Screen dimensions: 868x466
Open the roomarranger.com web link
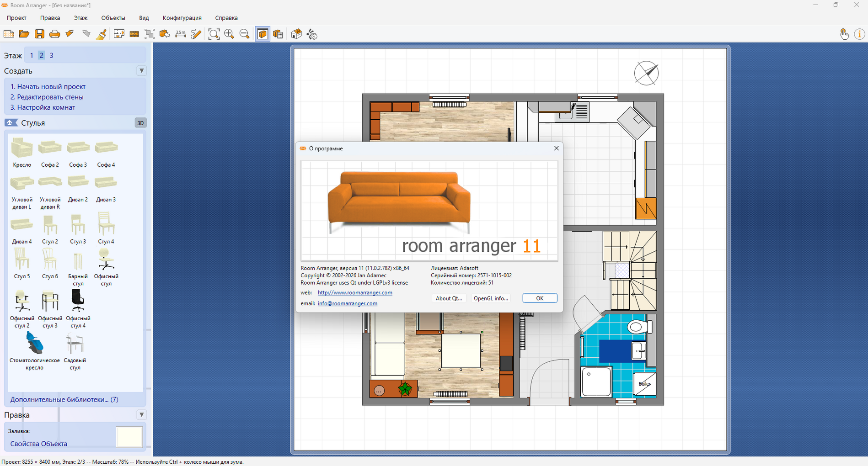coord(355,292)
